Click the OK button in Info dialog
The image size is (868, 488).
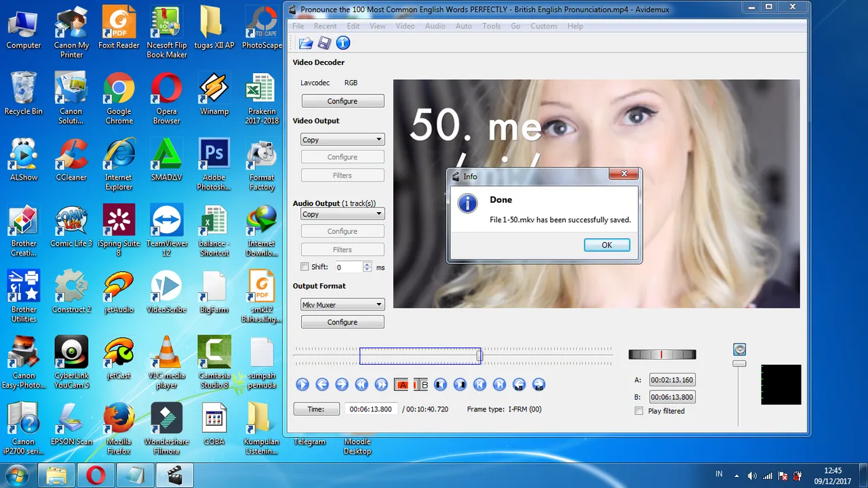[607, 245]
